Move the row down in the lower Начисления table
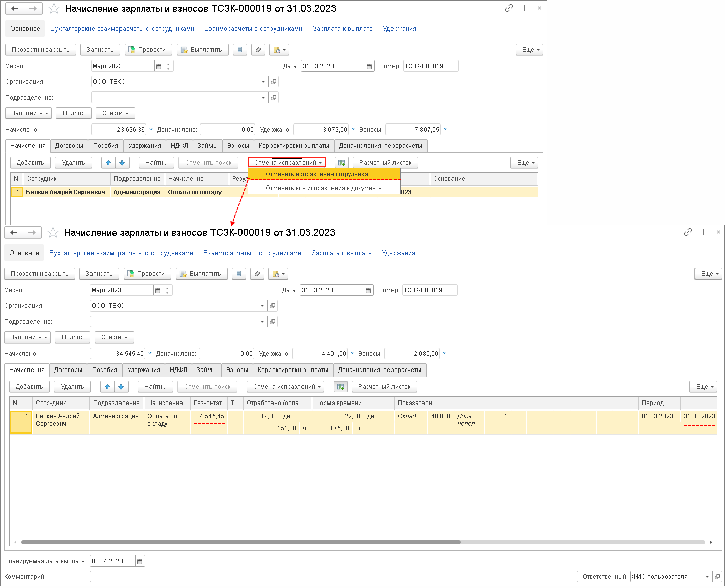Screen dimensions: 725x588 (x=121, y=387)
